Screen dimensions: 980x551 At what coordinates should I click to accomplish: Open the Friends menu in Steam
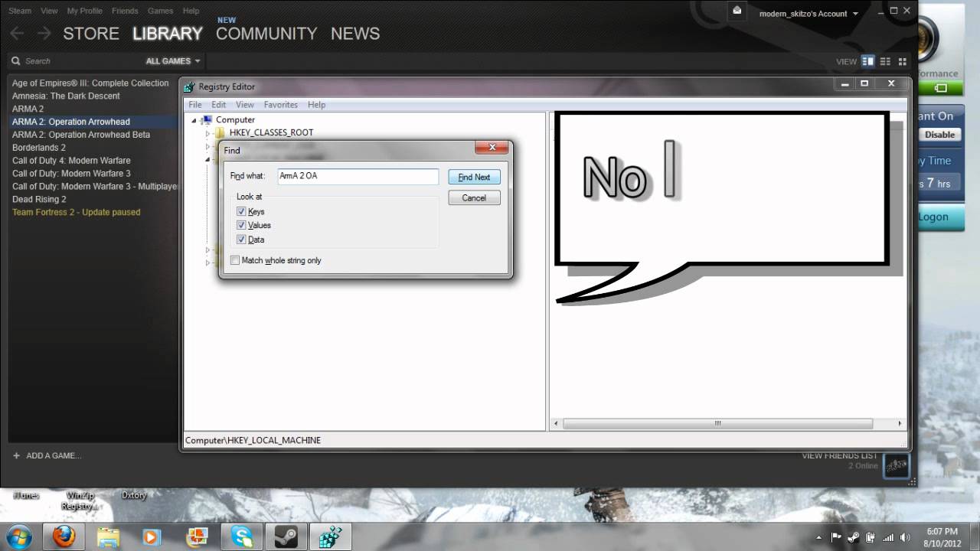click(x=125, y=11)
